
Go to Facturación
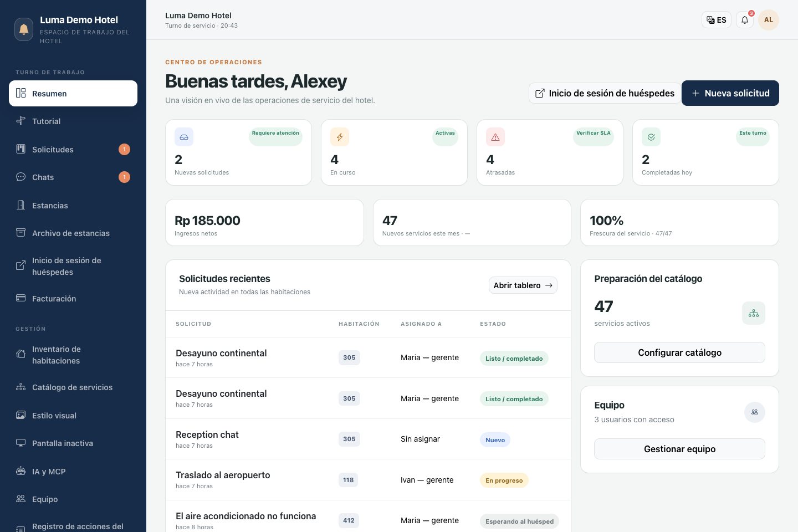point(73,299)
